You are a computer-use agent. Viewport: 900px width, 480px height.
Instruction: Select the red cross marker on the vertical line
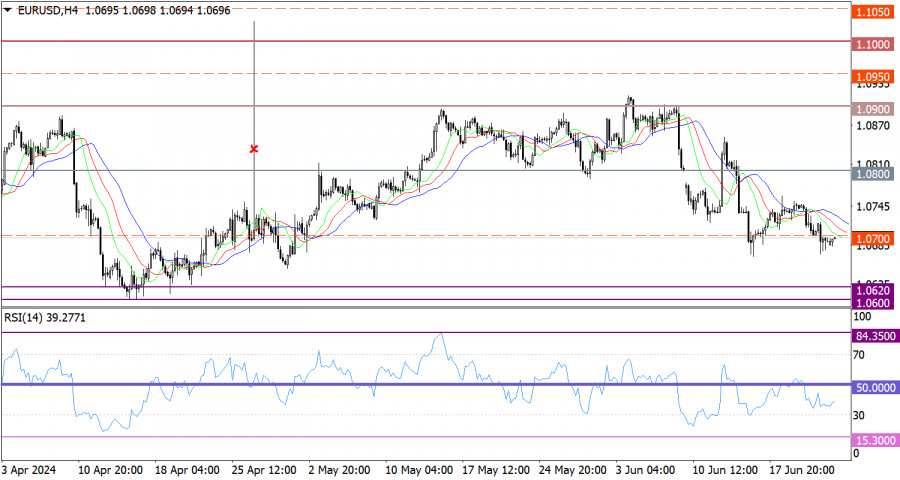click(254, 149)
